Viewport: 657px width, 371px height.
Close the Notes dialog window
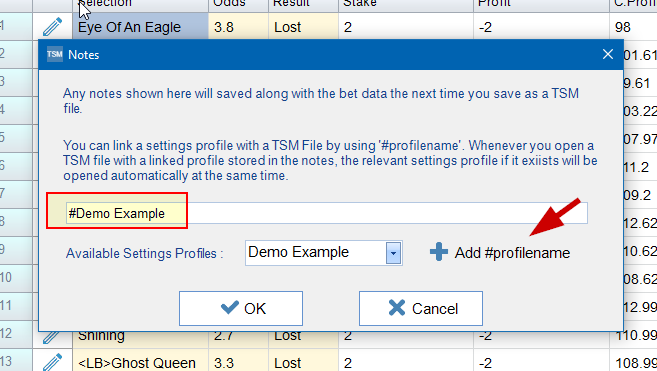(608, 54)
